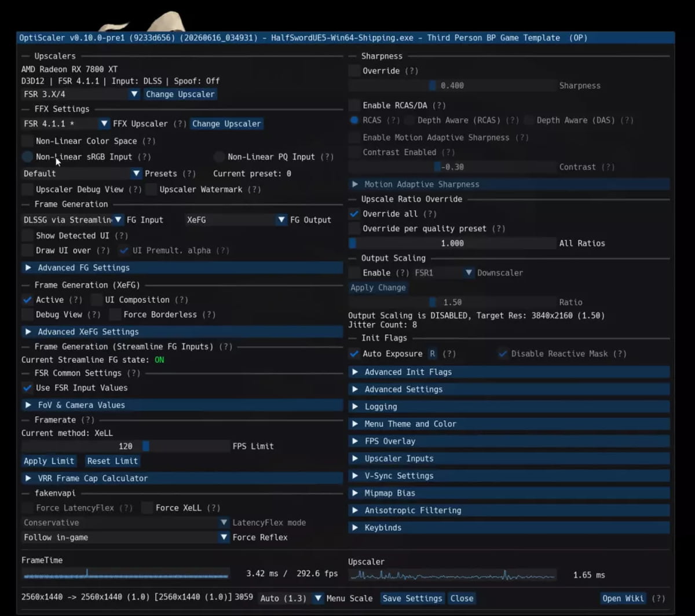Toggle Upscaler Debug View checkbox
The image size is (695, 616).
pos(27,189)
